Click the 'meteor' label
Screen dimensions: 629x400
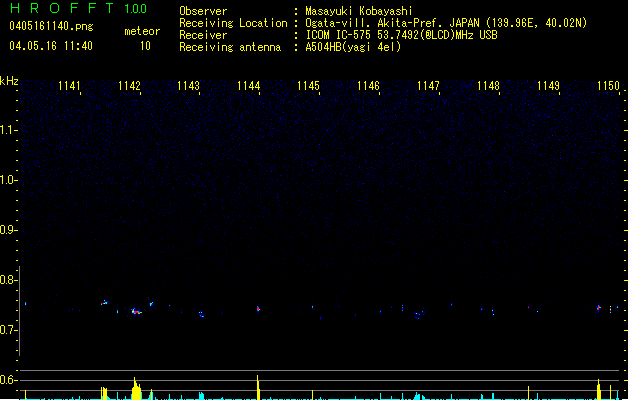142,31
